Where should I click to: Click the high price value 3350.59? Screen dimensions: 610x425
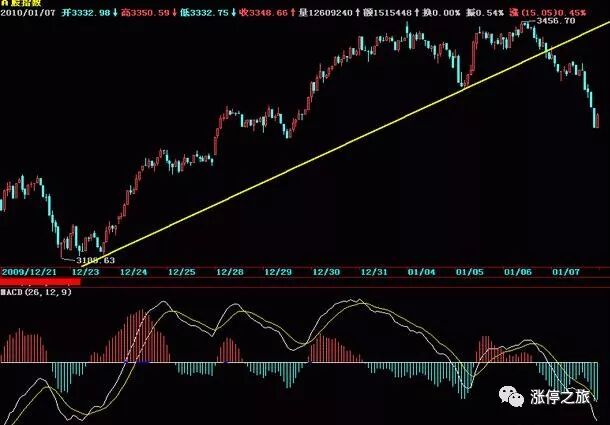pos(150,13)
